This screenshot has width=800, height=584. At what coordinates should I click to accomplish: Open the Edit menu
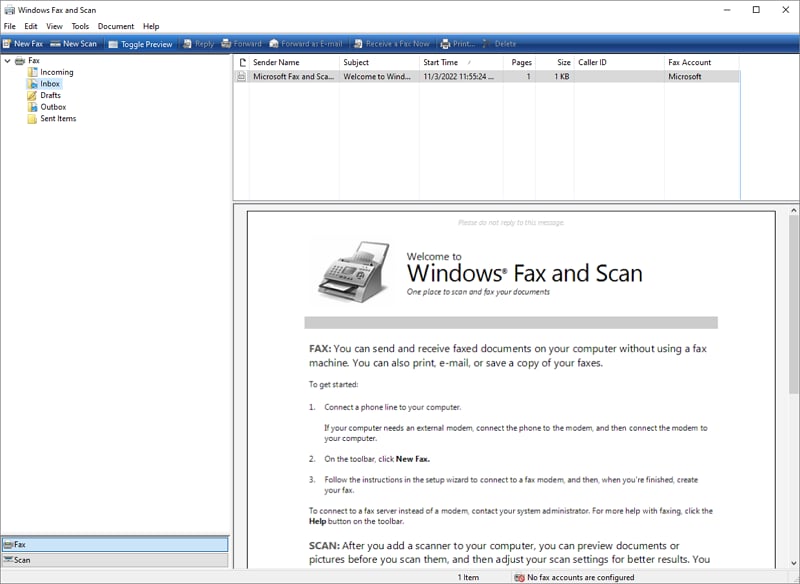[31, 26]
